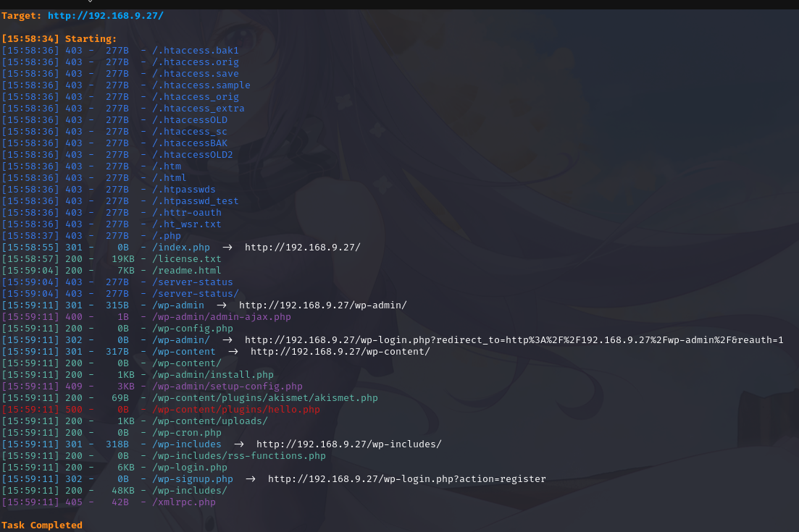This screenshot has width=799, height=532.
Task: Click the /.htm path entry
Action: [x=167, y=166]
